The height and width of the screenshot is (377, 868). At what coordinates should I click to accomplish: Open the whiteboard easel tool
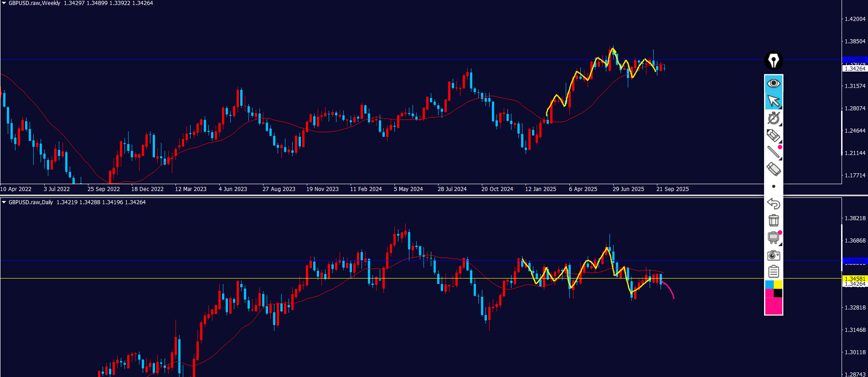[x=773, y=238]
